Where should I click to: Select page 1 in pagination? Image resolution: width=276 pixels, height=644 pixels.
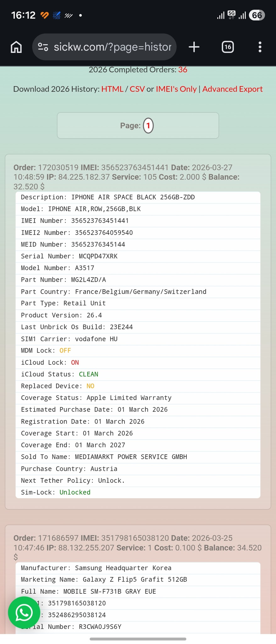pos(148,125)
